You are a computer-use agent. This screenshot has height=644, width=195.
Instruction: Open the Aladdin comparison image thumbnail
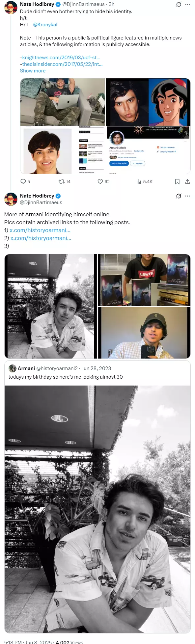tap(148, 102)
